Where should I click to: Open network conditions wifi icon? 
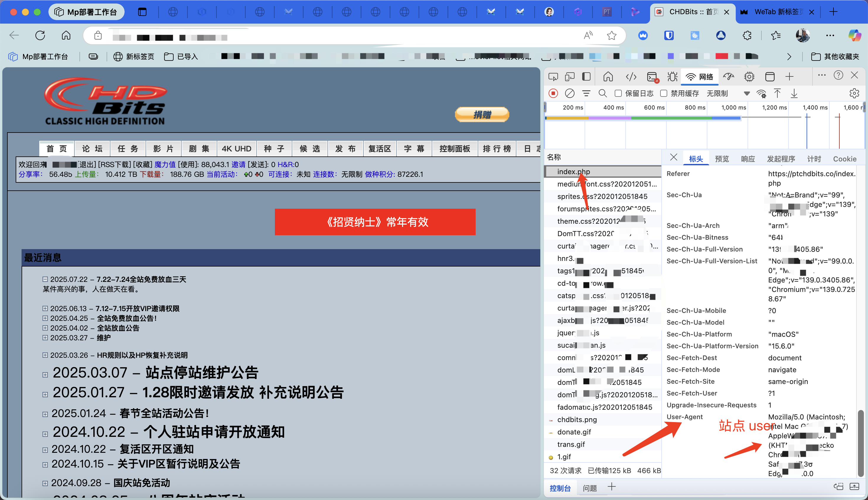click(x=761, y=93)
